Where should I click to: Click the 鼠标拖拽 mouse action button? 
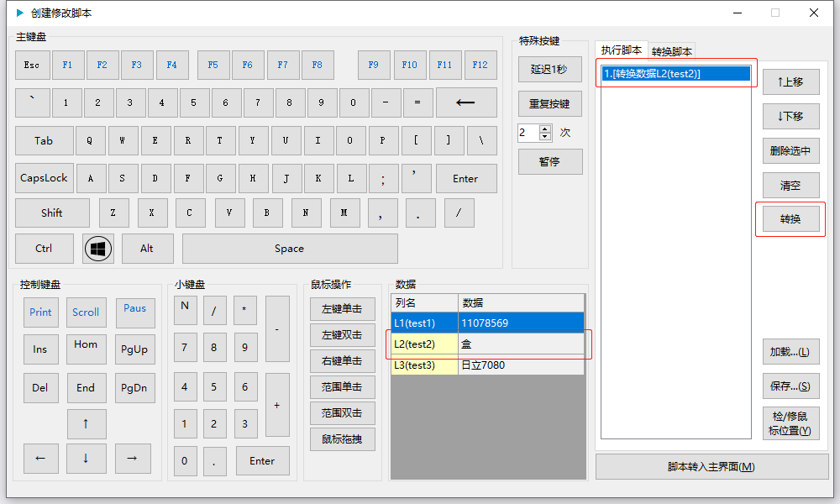[x=343, y=439]
